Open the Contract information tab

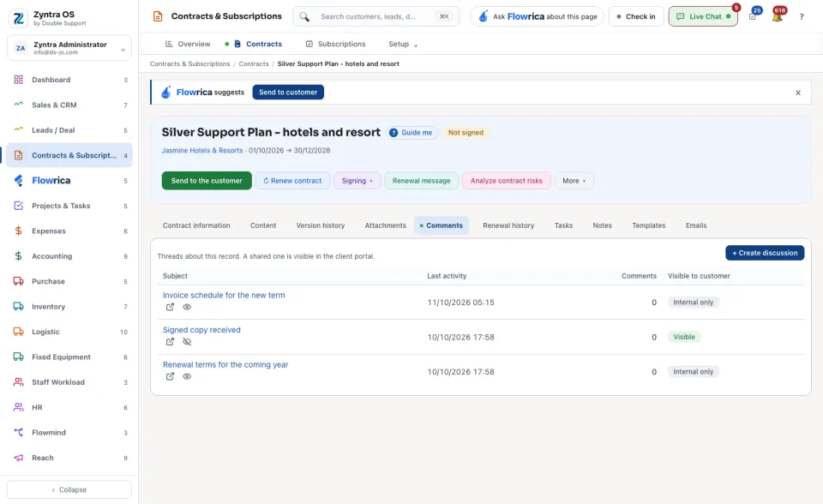point(196,225)
